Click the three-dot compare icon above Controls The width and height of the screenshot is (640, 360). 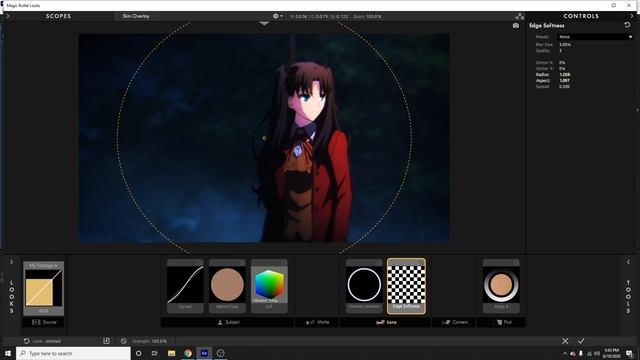[x=520, y=16]
